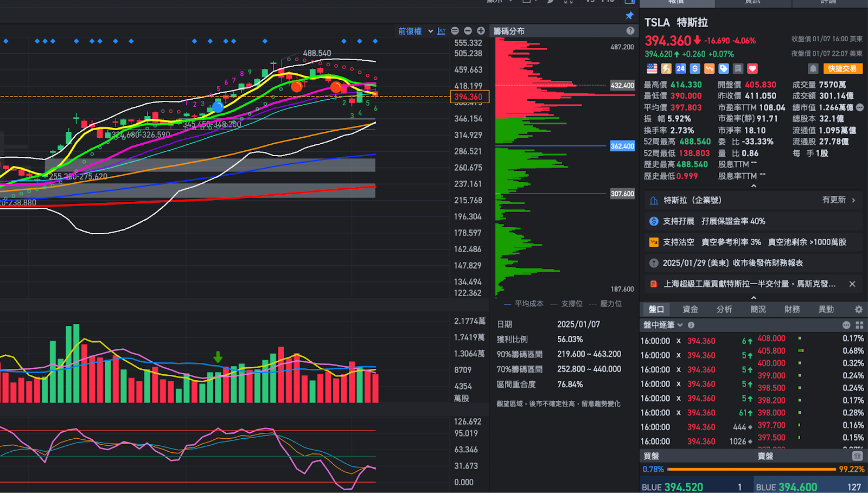Click the 壓力位 legend entry
The image size is (868, 493).
click(606, 304)
